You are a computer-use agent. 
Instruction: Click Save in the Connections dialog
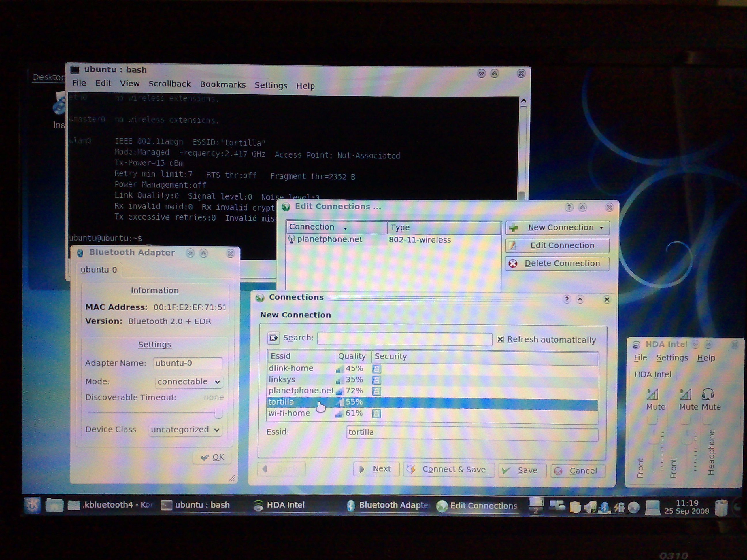point(522,470)
